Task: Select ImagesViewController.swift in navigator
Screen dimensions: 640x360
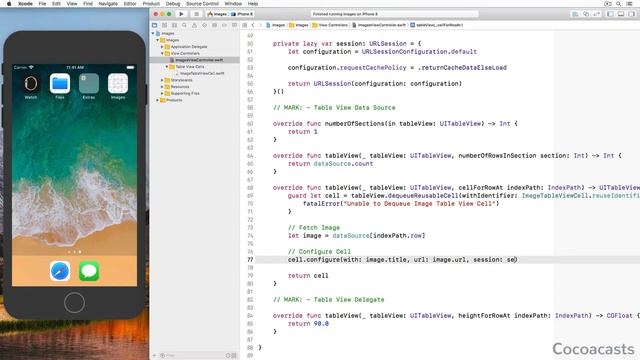Action: tap(195, 60)
